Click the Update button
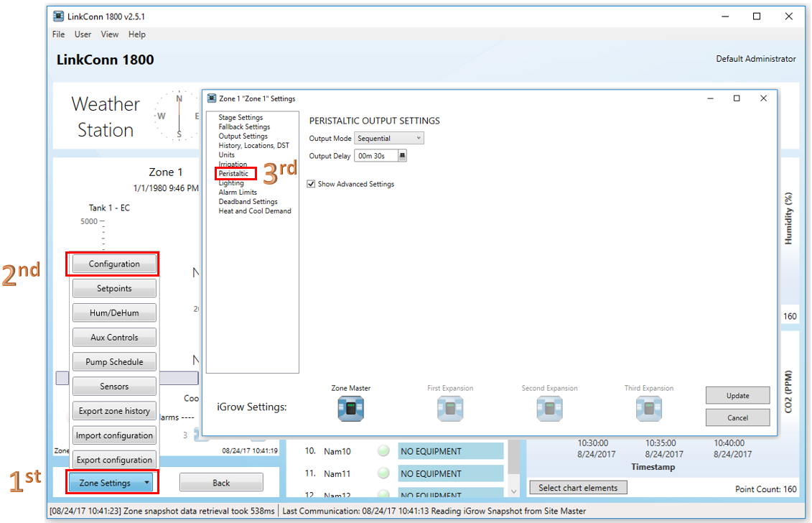The width and height of the screenshot is (812, 523). pos(737,396)
